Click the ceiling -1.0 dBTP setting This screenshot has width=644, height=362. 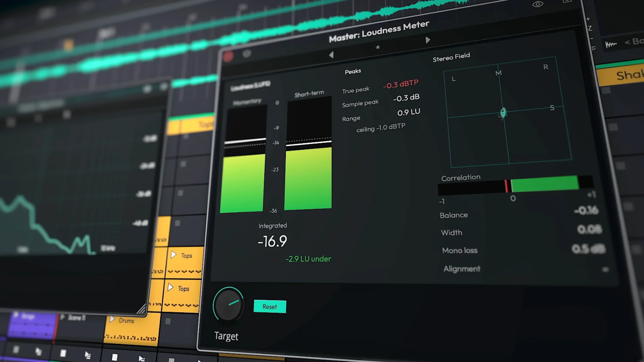[x=381, y=128]
